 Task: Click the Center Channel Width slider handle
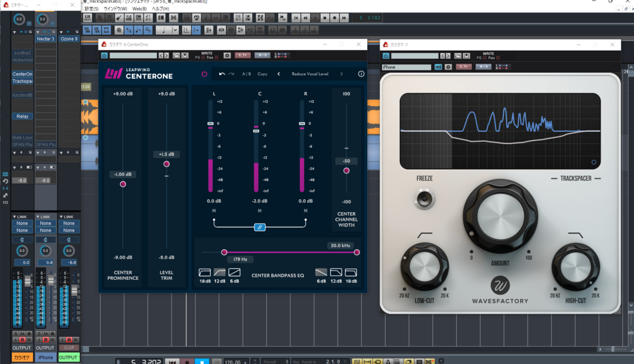(347, 171)
